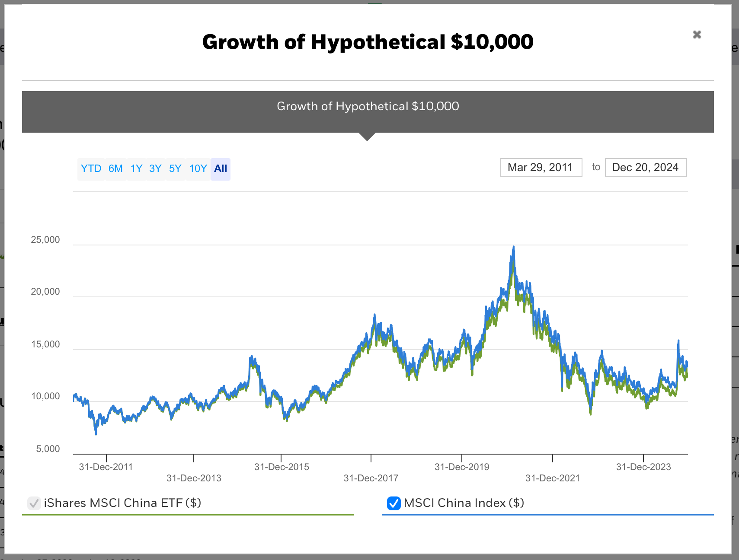
Task: Click the 31-Dec-2011 axis label
Action: (x=106, y=467)
